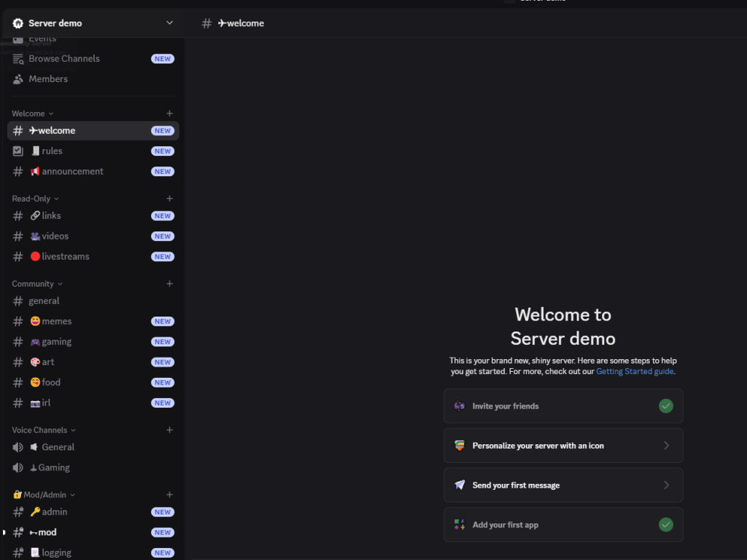Viewport: 747px width, 560px height.
Task: Collapse the Voice Channels category
Action: click(x=44, y=430)
